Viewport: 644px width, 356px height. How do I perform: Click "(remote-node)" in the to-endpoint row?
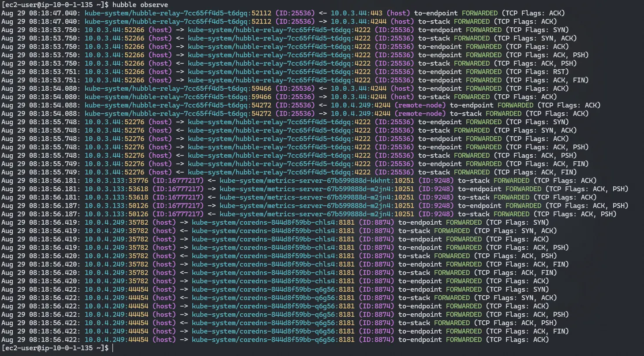pos(420,105)
